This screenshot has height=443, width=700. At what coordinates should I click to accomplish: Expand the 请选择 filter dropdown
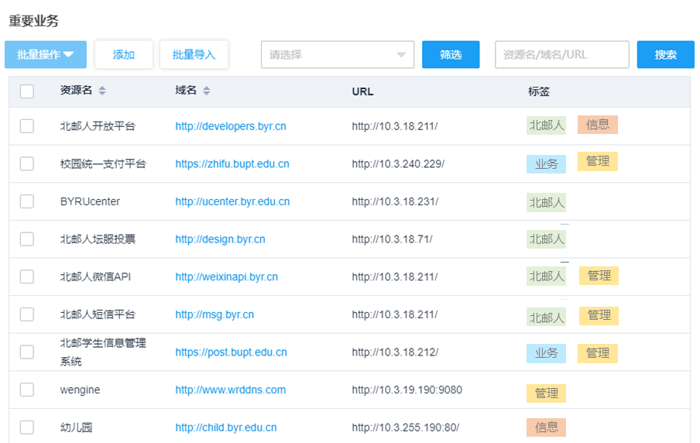(x=337, y=54)
